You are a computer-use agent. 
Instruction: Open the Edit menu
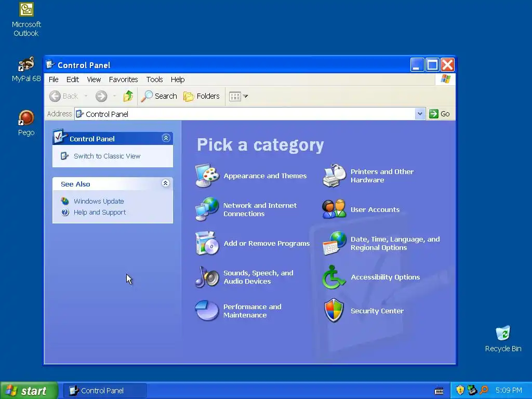(73, 79)
